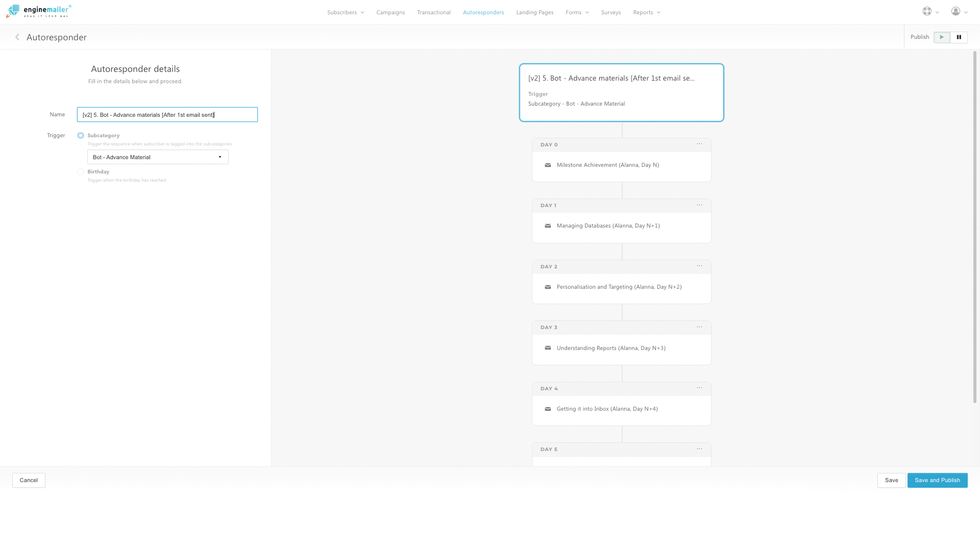Click the Cancel button
Viewport: 980px width, 551px height.
[29, 480]
